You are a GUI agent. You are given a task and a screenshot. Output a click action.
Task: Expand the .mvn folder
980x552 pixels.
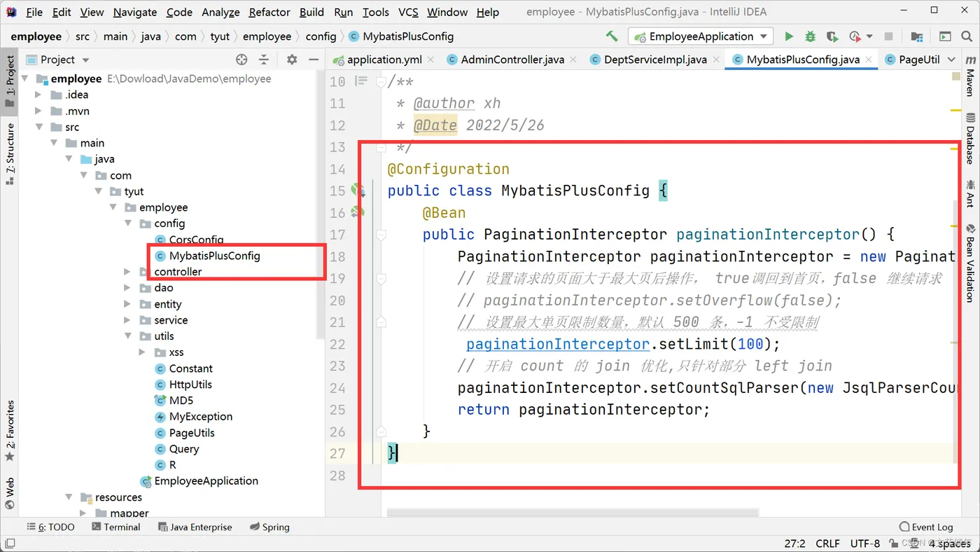coord(38,111)
